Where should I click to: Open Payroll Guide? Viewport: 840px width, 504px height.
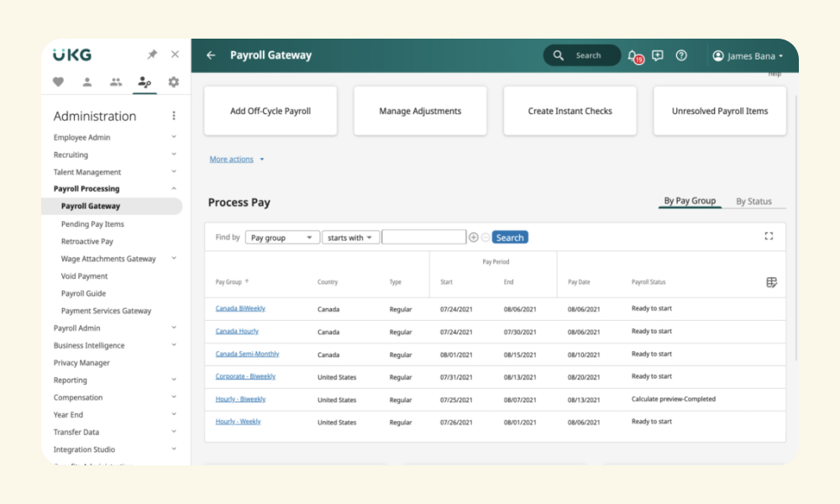tap(83, 293)
